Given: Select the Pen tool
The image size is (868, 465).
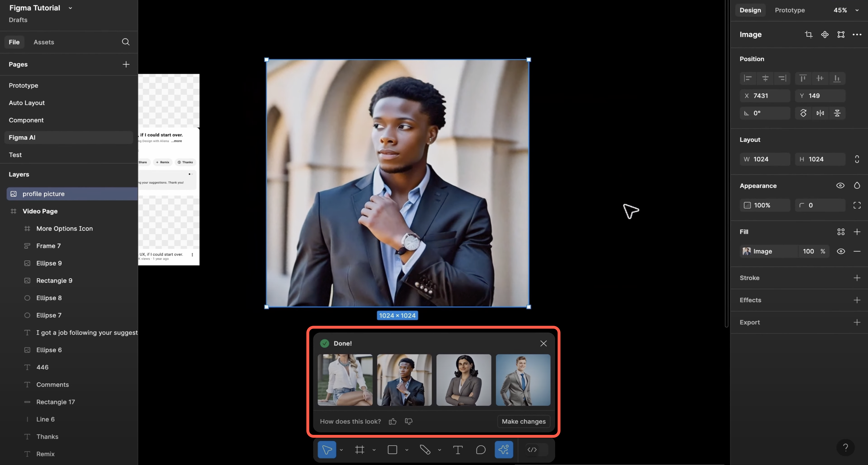Looking at the screenshot, I should click(x=425, y=449).
